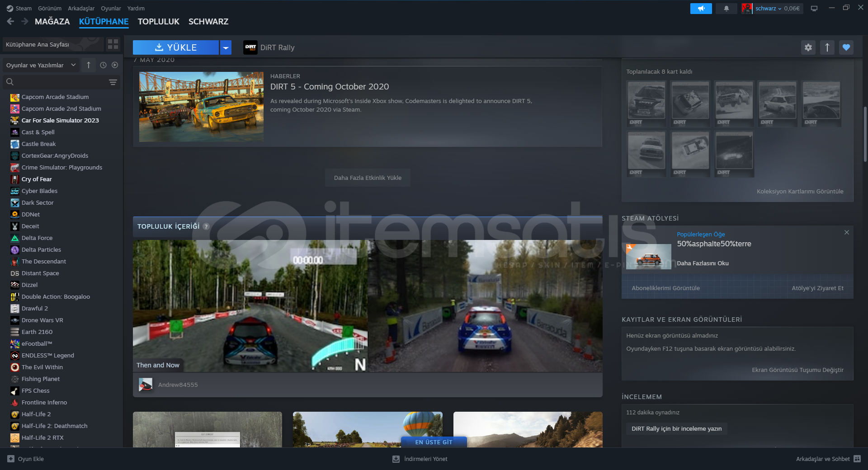Select Capcom Arcade Stadium in library

(x=55, y=97)
